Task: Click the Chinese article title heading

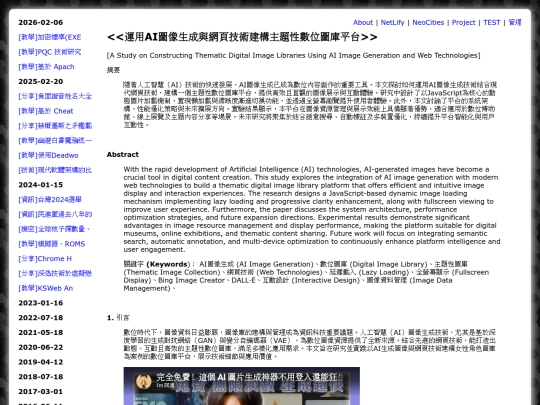Action: [242, 37]
